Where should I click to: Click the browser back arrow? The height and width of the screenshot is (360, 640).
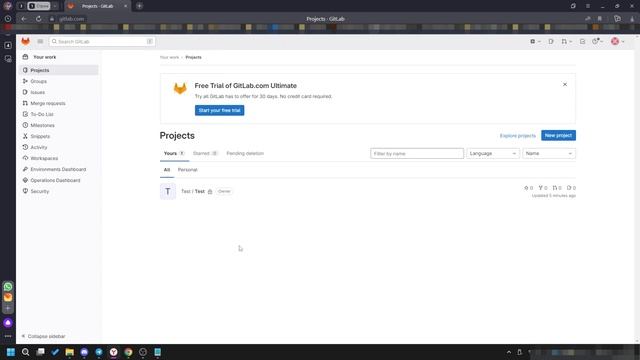click(x=24, y=19)
